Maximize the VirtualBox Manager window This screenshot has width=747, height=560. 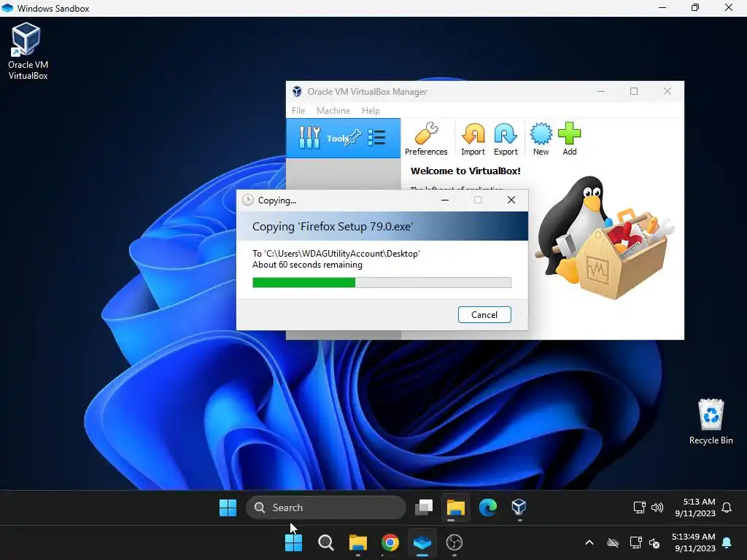pyautogui.click(x=634, y=91)
